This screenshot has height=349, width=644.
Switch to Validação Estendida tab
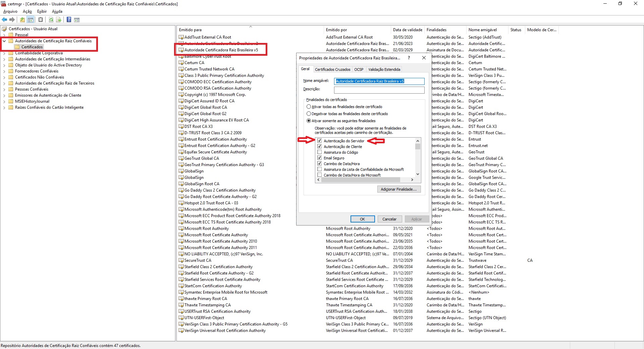[384, 69]
